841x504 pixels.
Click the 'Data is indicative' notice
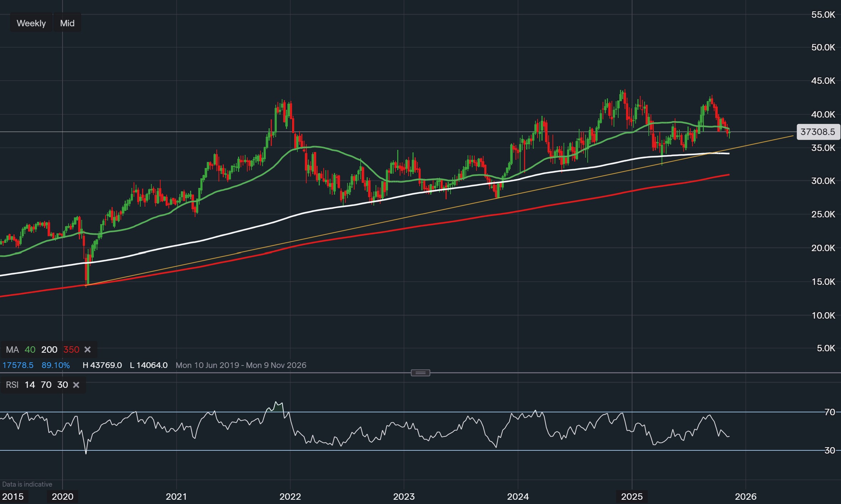[x=27, y=484]
